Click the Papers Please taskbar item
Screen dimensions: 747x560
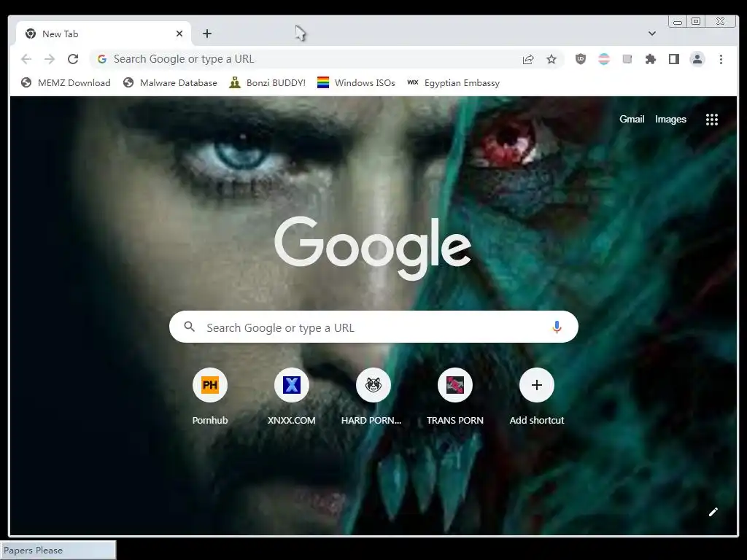[x=58, y=550]
